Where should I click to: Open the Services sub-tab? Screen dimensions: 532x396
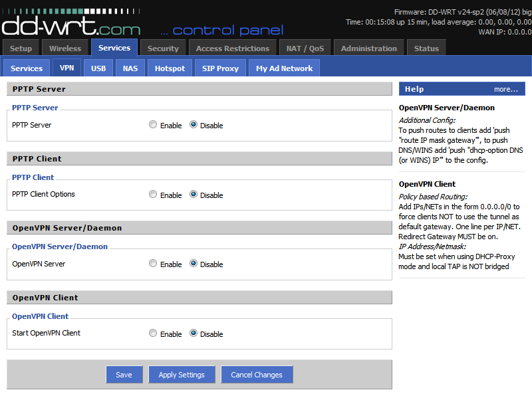27,68
